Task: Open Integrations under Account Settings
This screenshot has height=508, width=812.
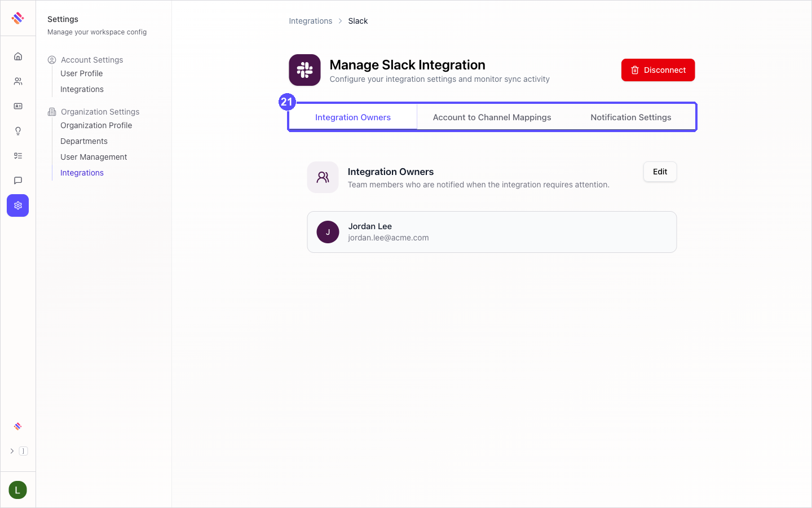Action: point(82,89)
